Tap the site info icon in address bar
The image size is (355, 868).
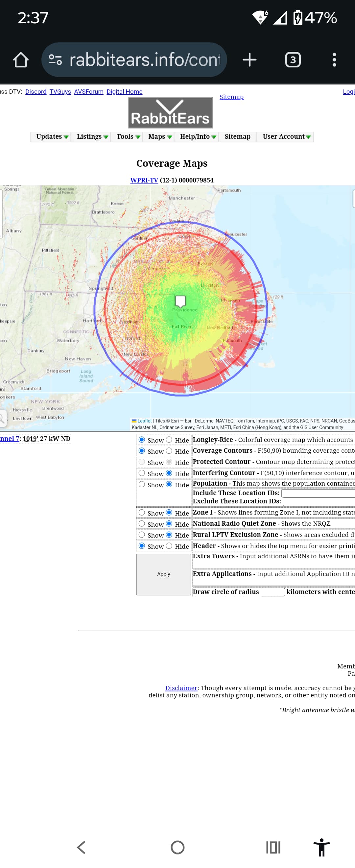(x=55, y=60)
